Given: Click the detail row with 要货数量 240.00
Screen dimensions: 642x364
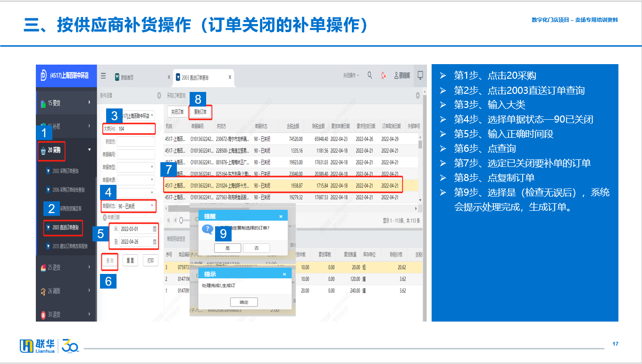Looking at the screenshot, I should pyautogui.click(x=292, y=291).
